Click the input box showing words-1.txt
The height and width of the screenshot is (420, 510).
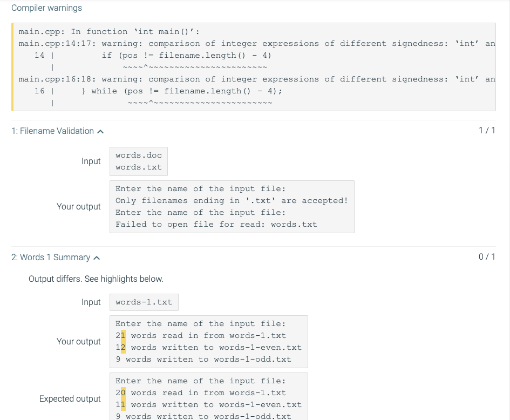(144, 302)
